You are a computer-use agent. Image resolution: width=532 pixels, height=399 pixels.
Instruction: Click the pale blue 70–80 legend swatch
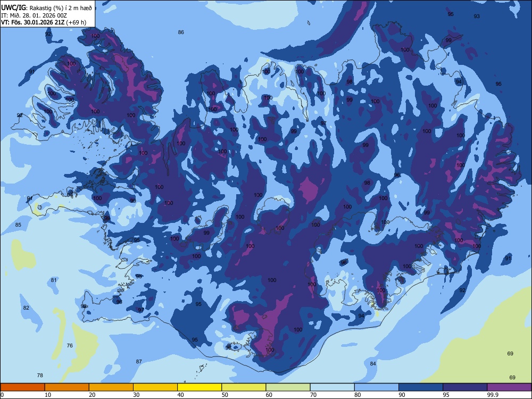(332, 387)
